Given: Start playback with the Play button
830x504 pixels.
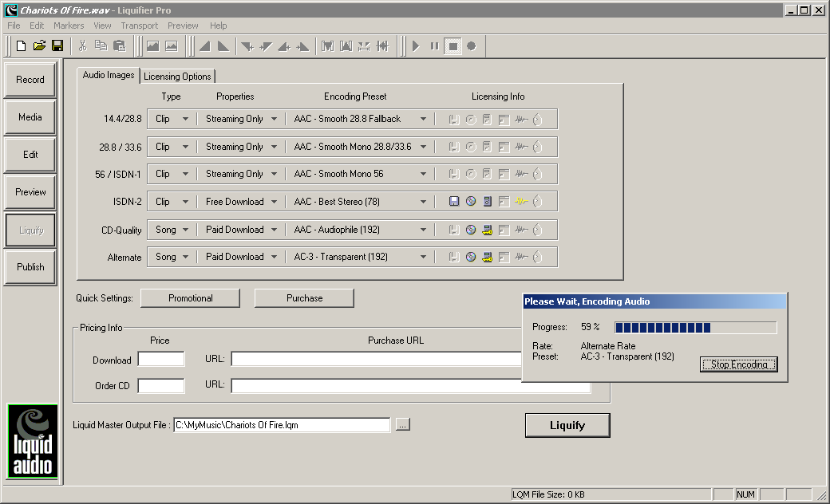Looking at the screenshot, I should click(x=416, y=46).
